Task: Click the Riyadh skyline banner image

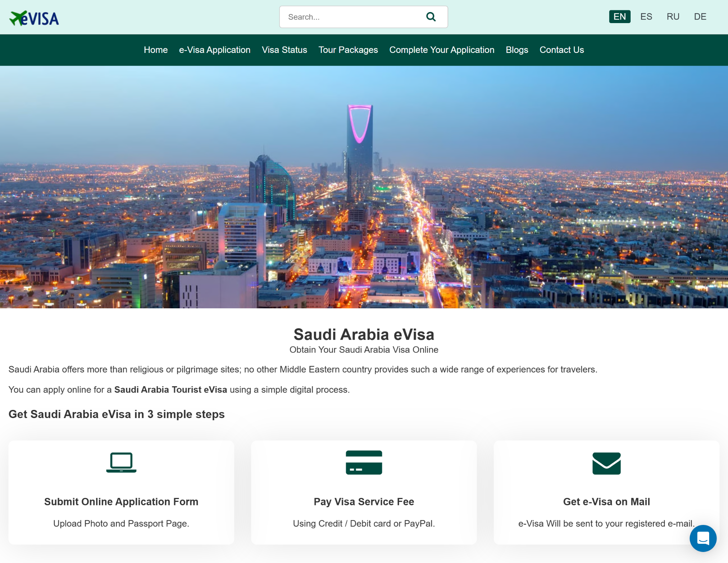Action: [364, 187]
